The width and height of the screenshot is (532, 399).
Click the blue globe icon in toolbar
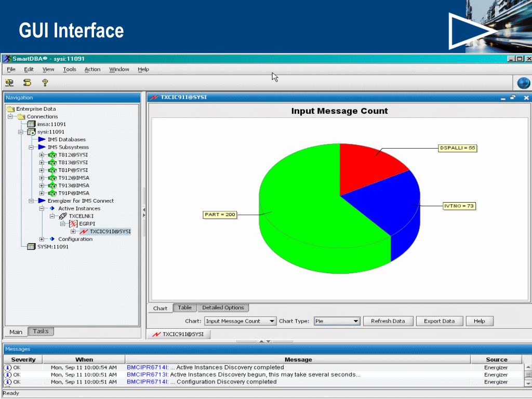click(524, 83)
